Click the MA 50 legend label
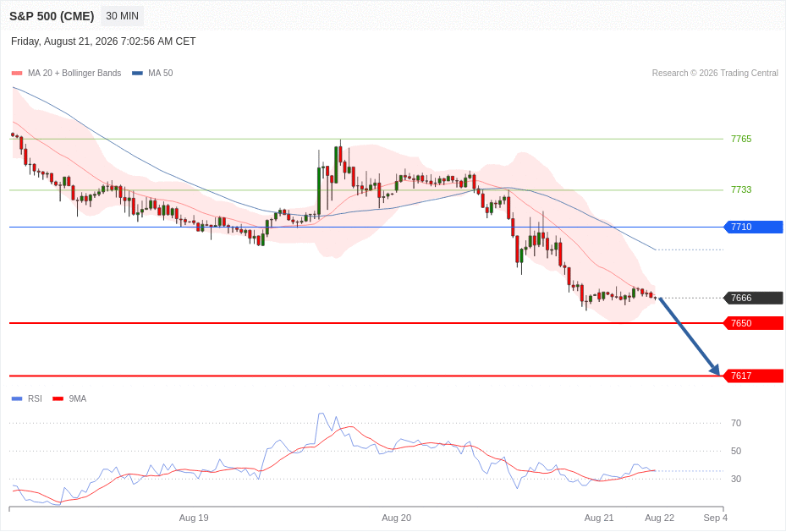The width and height of the screenshot is (786, 532). 161,73
